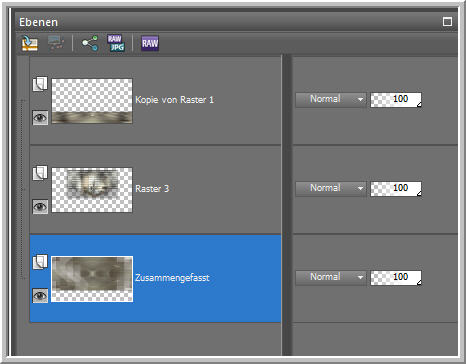This screenshot has height=364, width=466.
Task: Hide the Kopie von Raster 1 layer
Action: [40, 118]
